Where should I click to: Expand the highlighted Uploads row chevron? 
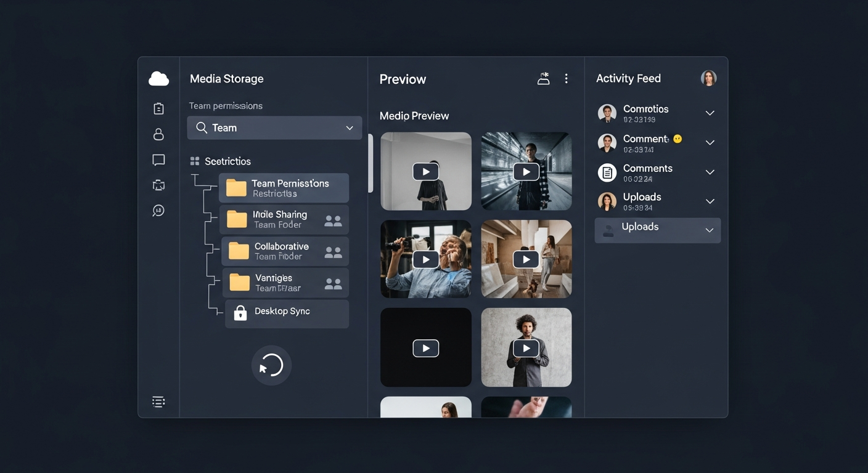(710, 230)
